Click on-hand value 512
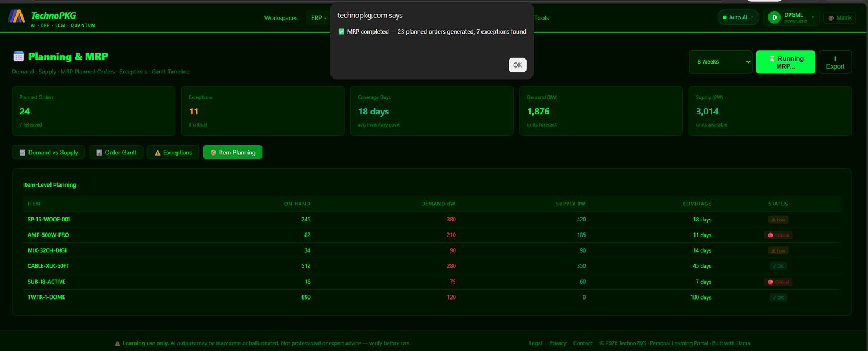Screen dimensions: 868x351 click(305, 266)
